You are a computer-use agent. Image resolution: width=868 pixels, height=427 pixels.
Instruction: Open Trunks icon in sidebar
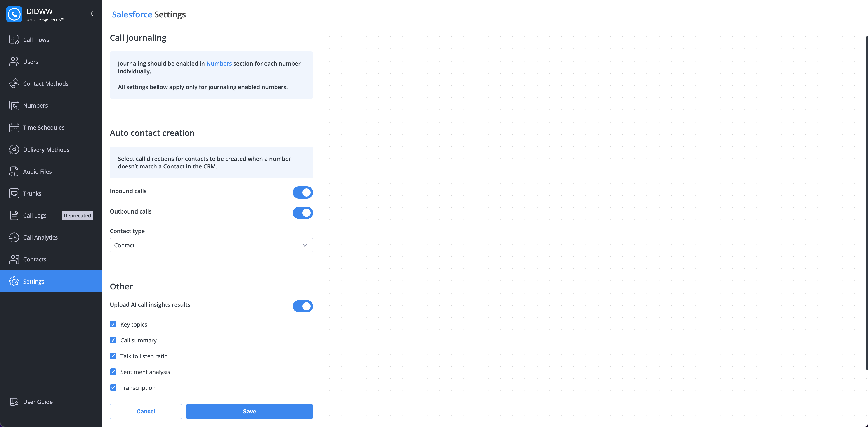point(14,193)
